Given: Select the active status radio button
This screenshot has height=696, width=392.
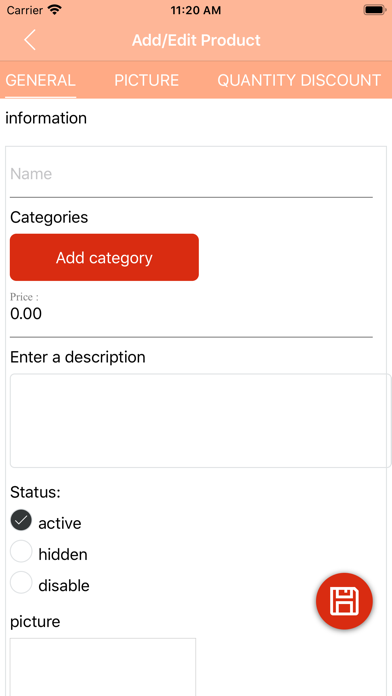Looking at the screenshot, I should pyautogui.click(x=21, y=520).
